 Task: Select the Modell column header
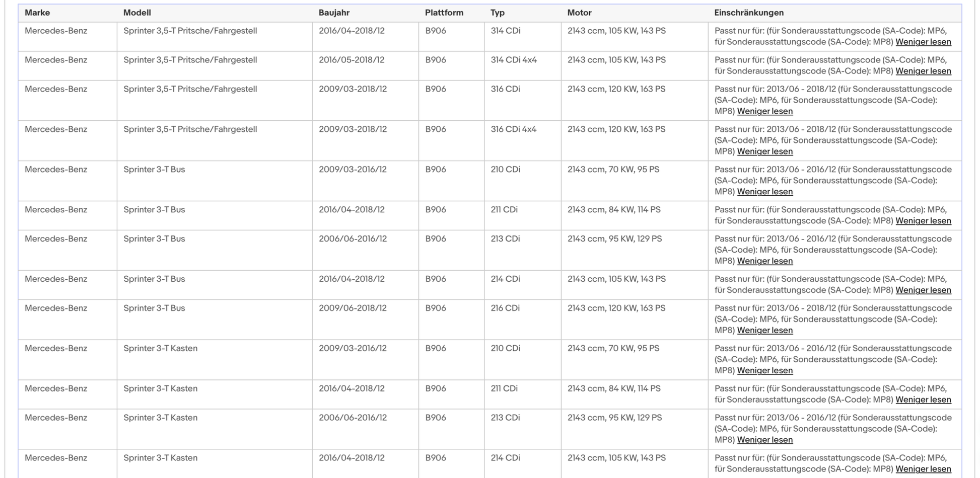(x=137, y=13)
